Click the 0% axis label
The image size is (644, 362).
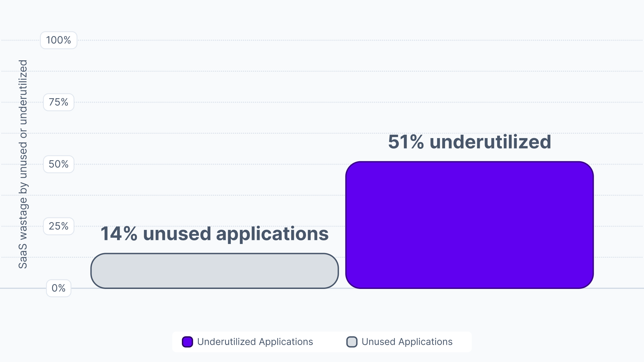(59, 288)
